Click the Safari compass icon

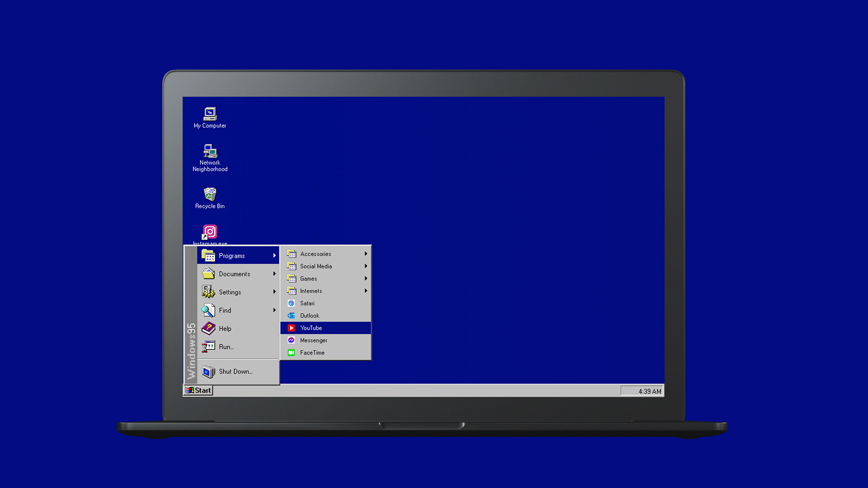point(291,303)
